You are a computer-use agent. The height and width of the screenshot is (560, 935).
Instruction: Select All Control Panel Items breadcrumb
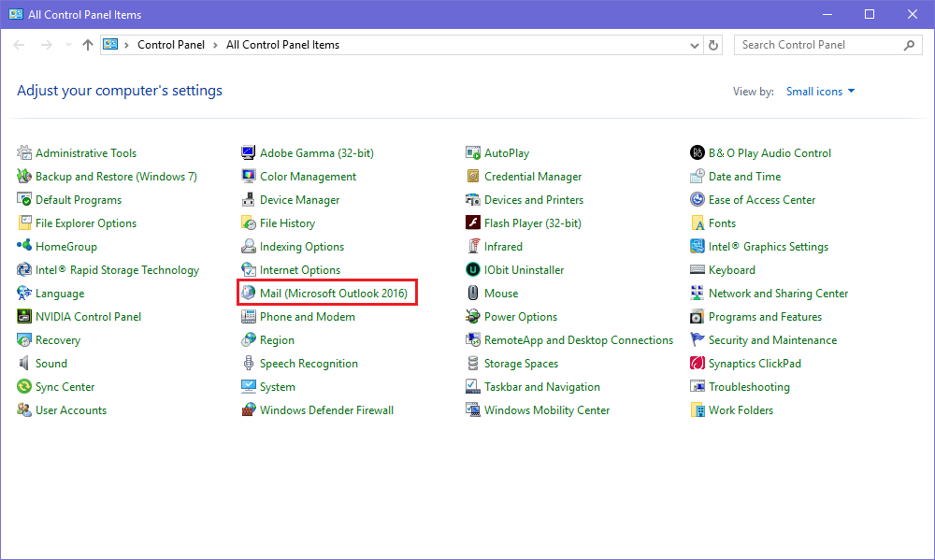click(282, 45)
